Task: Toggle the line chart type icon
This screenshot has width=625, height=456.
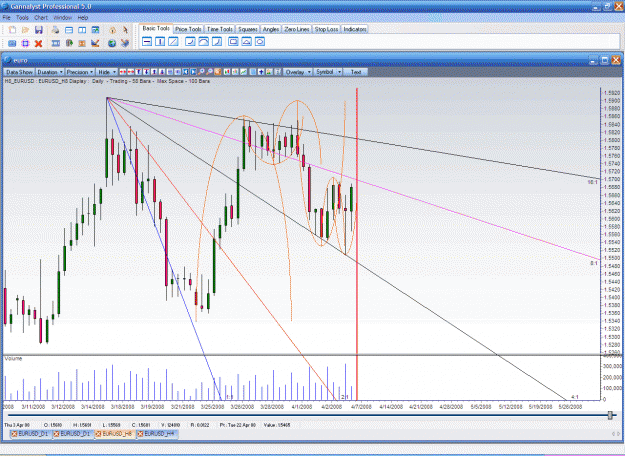Action: (x=243, y=72)
